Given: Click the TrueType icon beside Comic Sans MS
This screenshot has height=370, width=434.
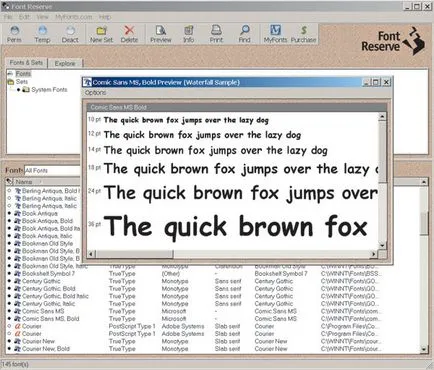Looking at the screenshot, I should click(18, 311).
